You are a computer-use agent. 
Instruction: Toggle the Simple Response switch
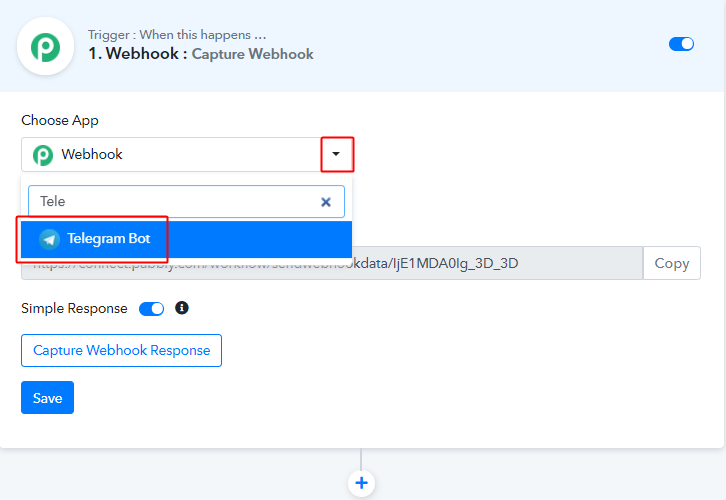pyautogui.click(x=151, y=309)
